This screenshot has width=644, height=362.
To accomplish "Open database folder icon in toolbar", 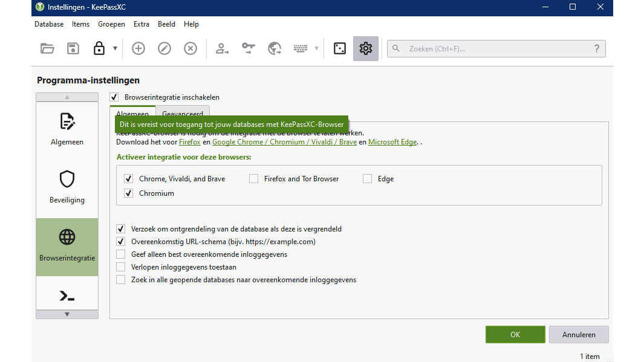I will tap(47, 48).
